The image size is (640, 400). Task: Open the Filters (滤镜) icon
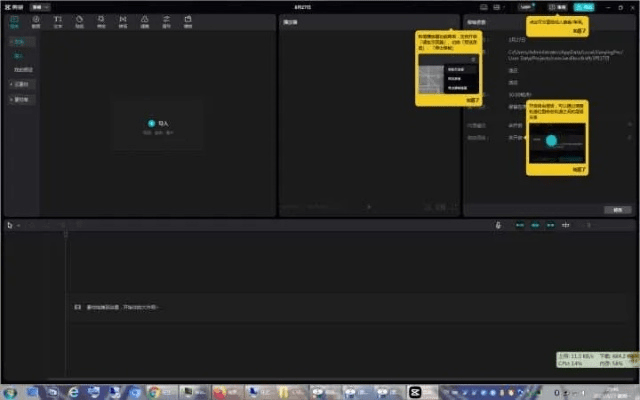point(145,21)
